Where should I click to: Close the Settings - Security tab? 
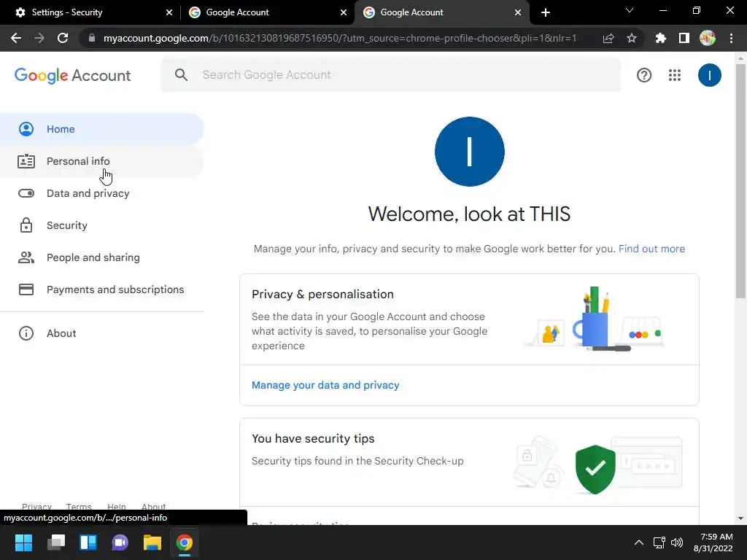tap(169, 12)
